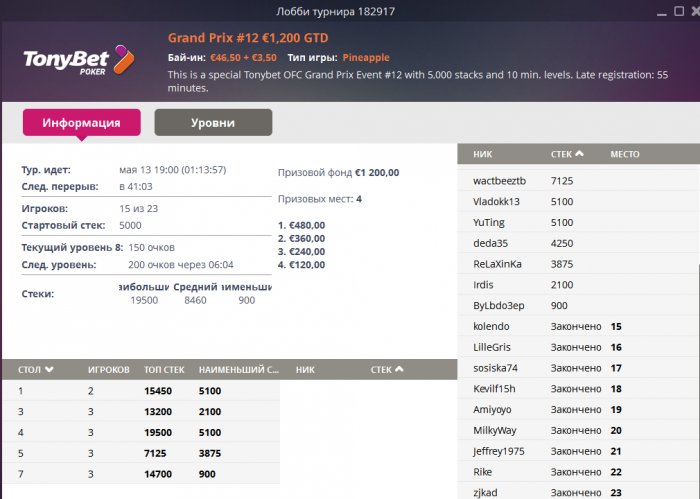
Task: Toggle sort arrow on СТОЛ column
Action: pyautogui.click(x=49, y=369)
